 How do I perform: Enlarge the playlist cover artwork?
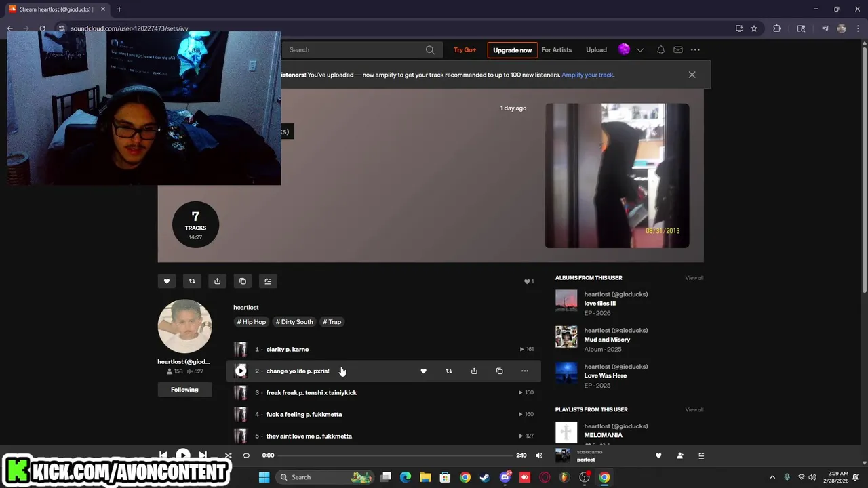(617, 176)
